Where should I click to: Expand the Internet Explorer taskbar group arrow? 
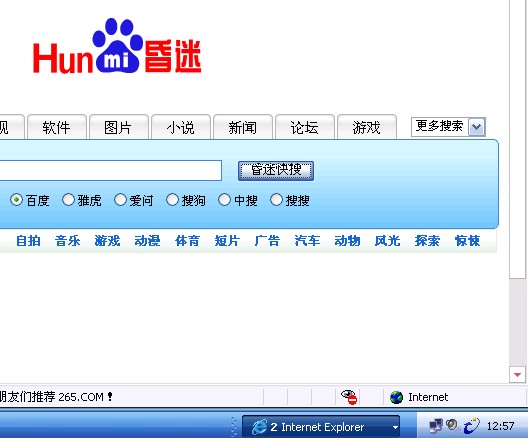(395, 427)
